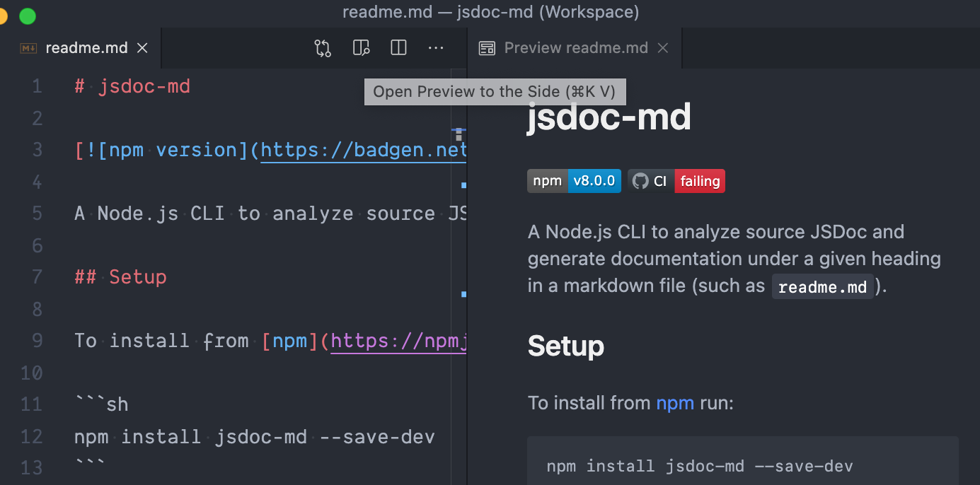Open Preview to the Side via toolbar icon
The width and height of the screenshot is (980, 485).
pyautogui.click(x=361, y=47)
